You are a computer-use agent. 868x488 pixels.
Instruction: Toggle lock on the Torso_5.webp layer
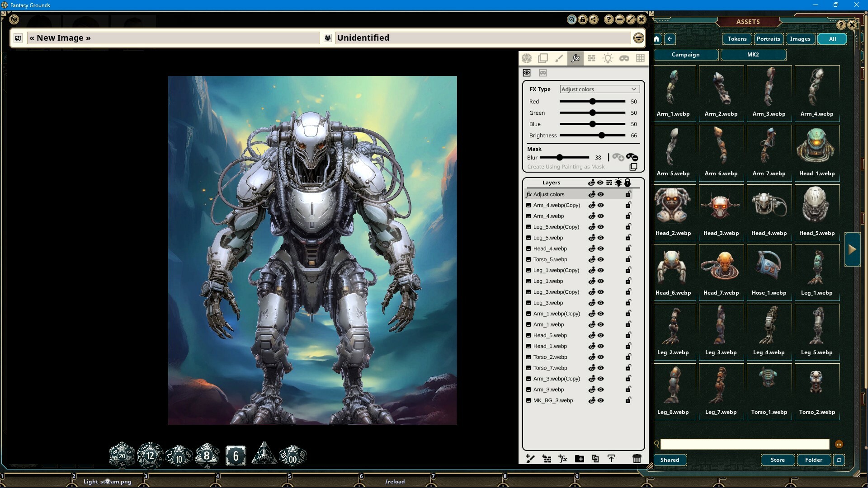point(628,259)
